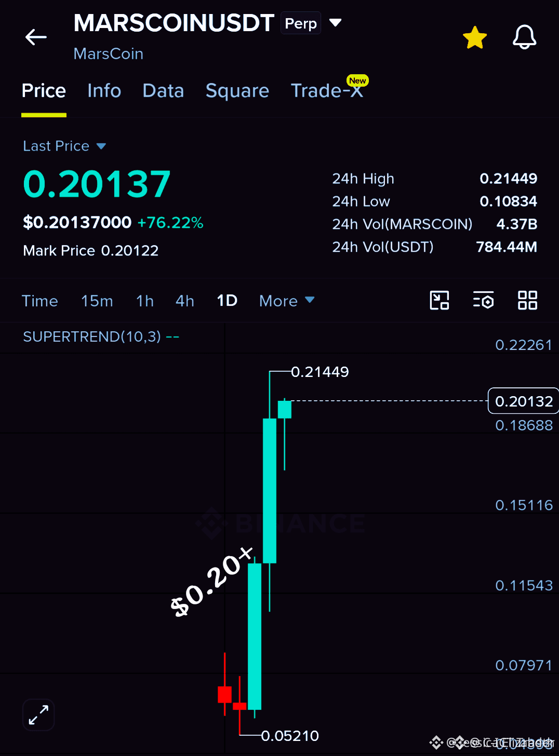Open indicator settings icon
Viewport: 559px width, 756px height.
click(x=483, y=300)
